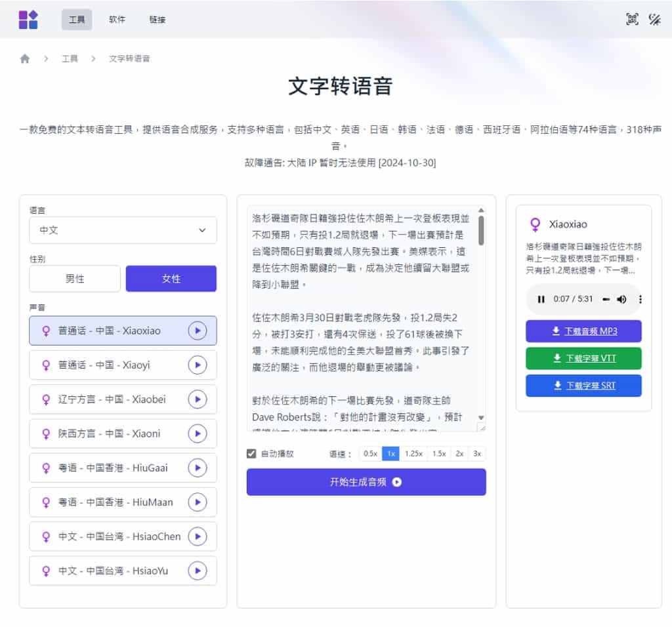672x627 pixels.
Task: Click inside the text input area
Action: 361,315
